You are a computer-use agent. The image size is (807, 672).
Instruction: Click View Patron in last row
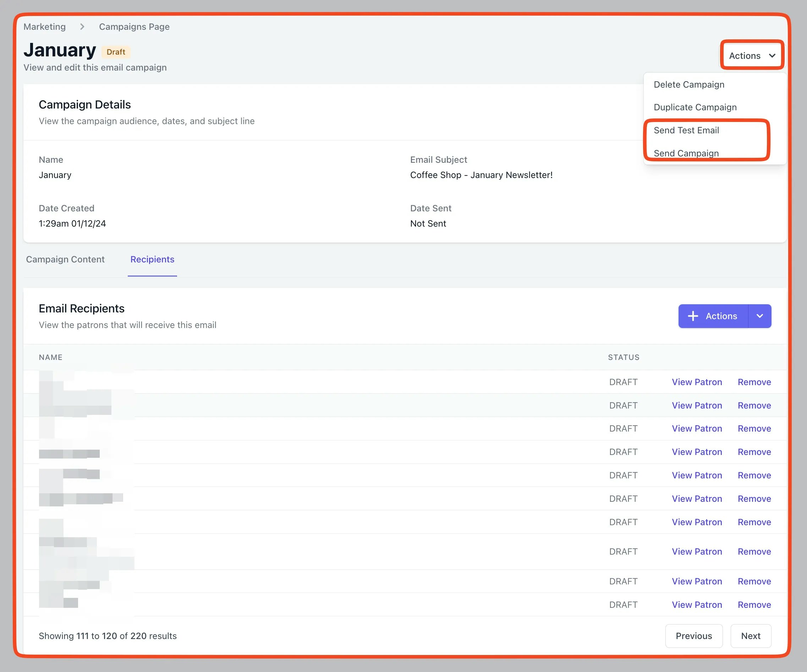(x=696, y=605)
